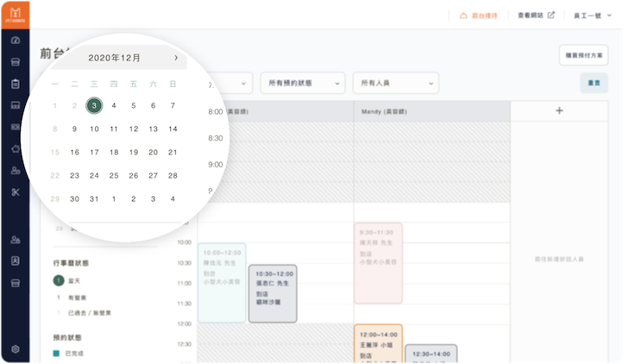Open the 9:30-11:30 pink appointment card
The image size is (624, 364).
pos(378,263)
